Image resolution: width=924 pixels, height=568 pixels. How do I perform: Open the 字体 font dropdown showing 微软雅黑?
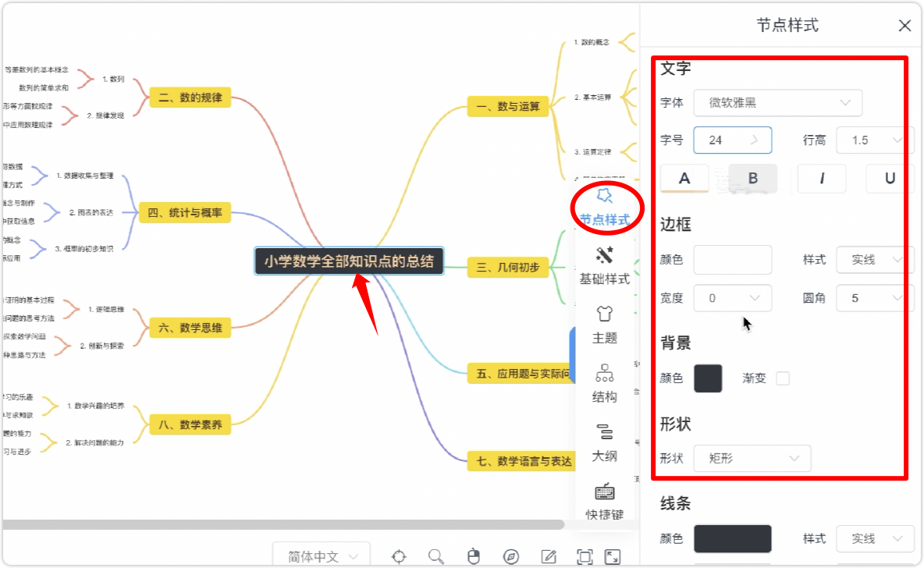pyautogui.click(x=778, y=102)
